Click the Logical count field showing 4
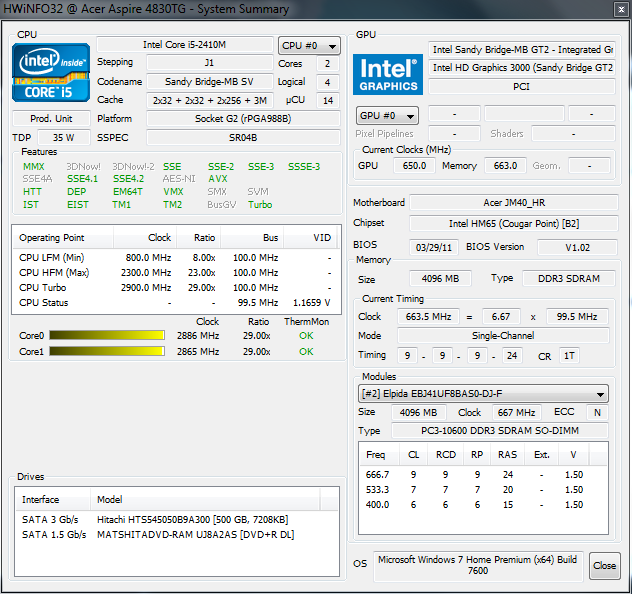Screen dimensions: 632x594 coord(327,82)
